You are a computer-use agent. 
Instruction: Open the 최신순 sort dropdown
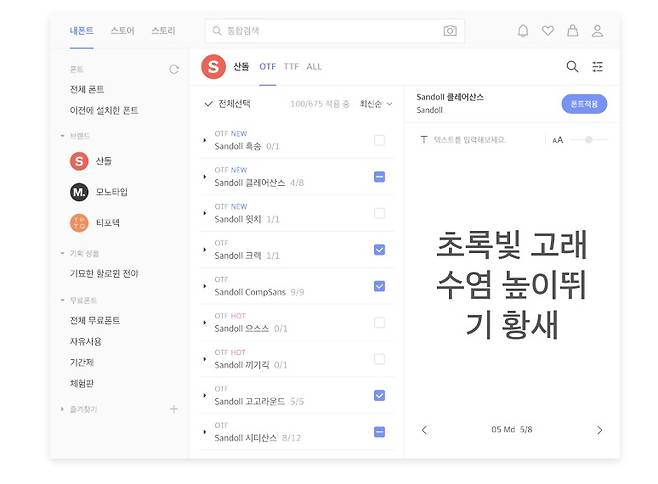click(376, 104)
